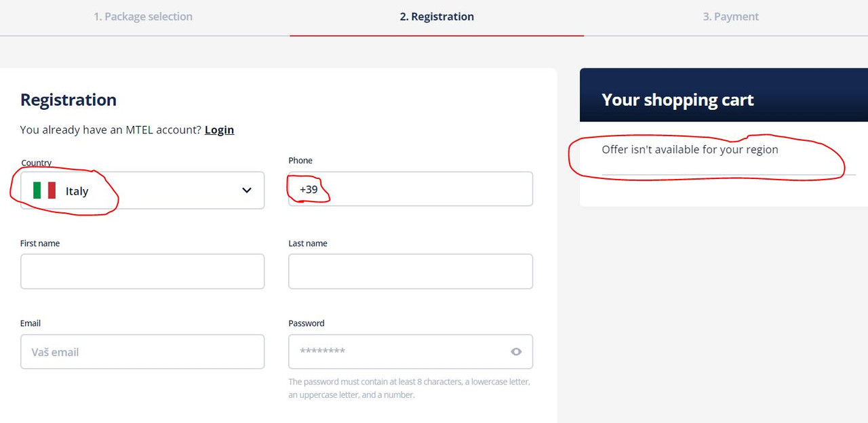Open the Italy country selector
Screen dimensions: 868x423
coord(142,190)
